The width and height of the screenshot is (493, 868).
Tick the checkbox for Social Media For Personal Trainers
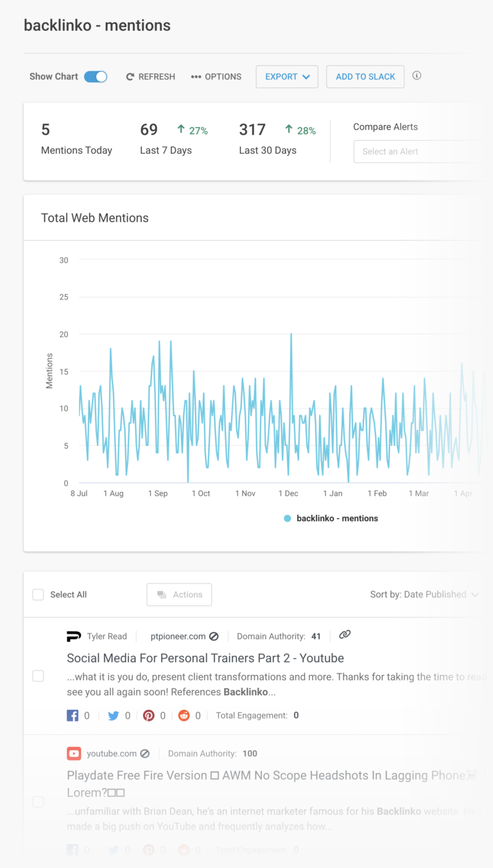click(39, 676)
